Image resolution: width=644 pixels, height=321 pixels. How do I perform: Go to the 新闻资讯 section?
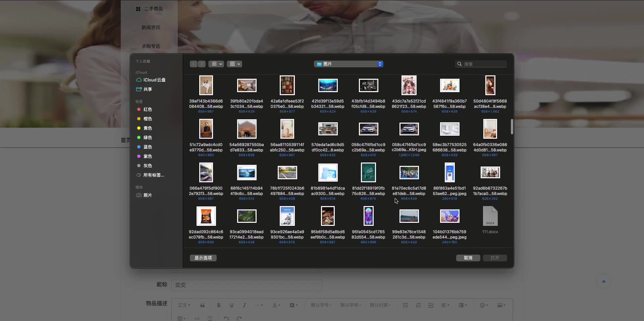pyautogui.click(x=151, y=27)
